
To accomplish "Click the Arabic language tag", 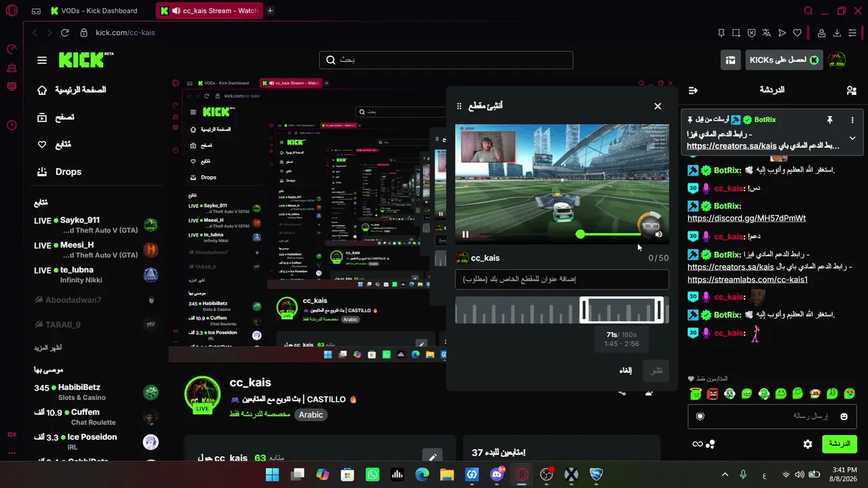I will tap(311, 415).
